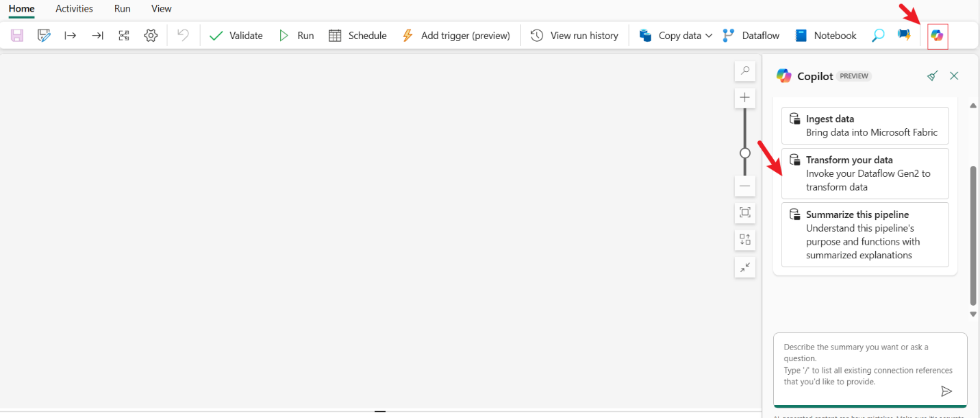Click the bracketed diagram icon in toolbar
The height and width of the screenshot is (418, 980).
pyautogui.click(x=124, y=36)
